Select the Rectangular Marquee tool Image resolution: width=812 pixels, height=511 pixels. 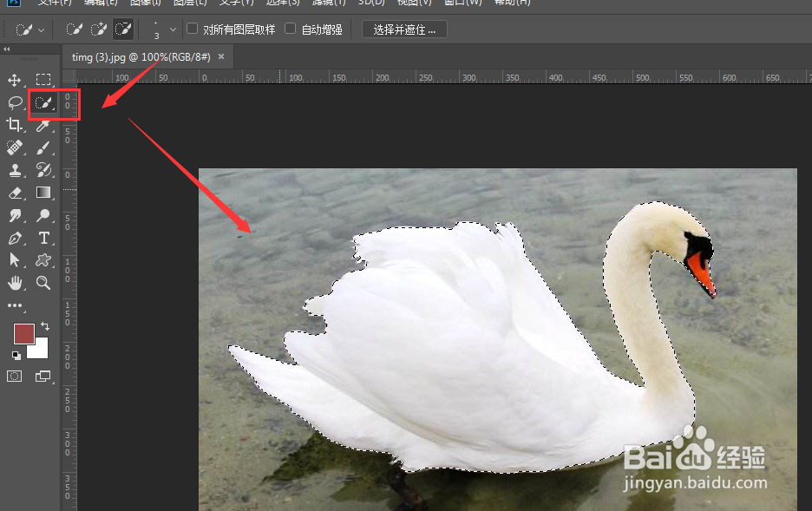[x=43, y=79]
